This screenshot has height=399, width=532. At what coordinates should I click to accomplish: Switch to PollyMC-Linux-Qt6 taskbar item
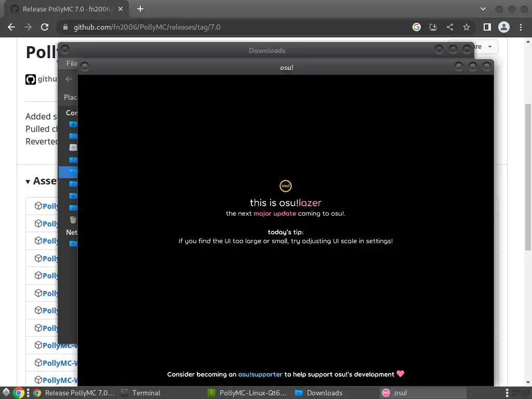248,393
